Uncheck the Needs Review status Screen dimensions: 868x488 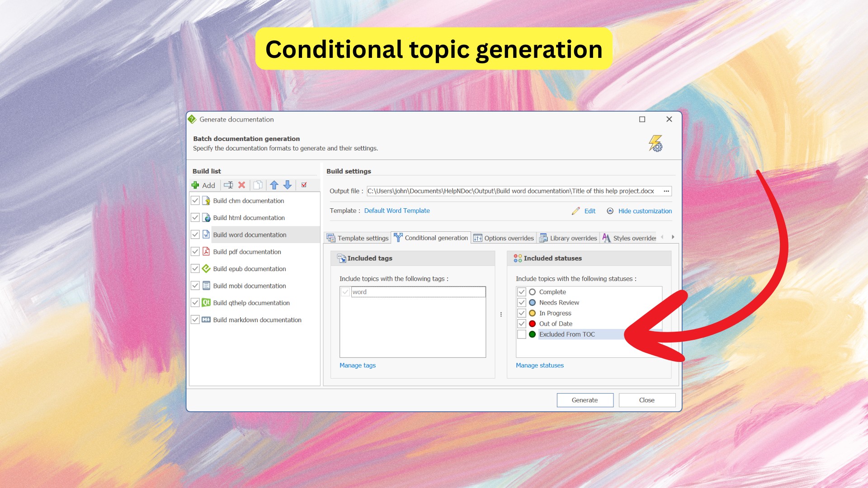tap(522, 303)
